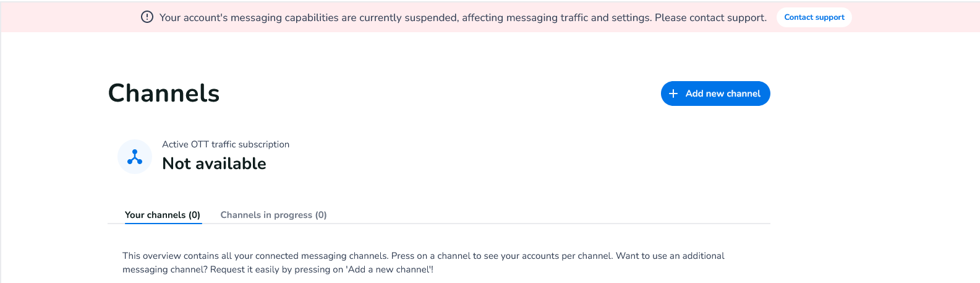The width and height of the screenshot is (980, 283).
Task: Click the blue underline beneath Your channels
Action: (x=163, y=223)
